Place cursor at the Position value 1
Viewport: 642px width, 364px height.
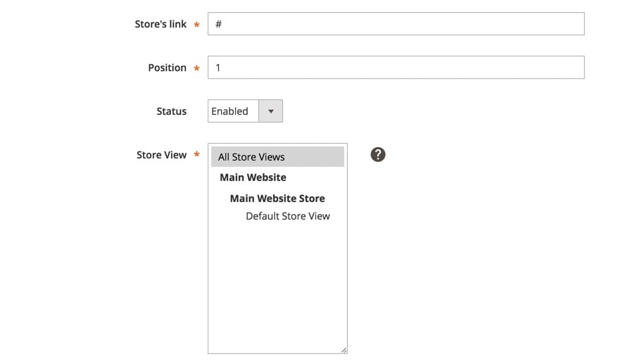tap(218, 68)
